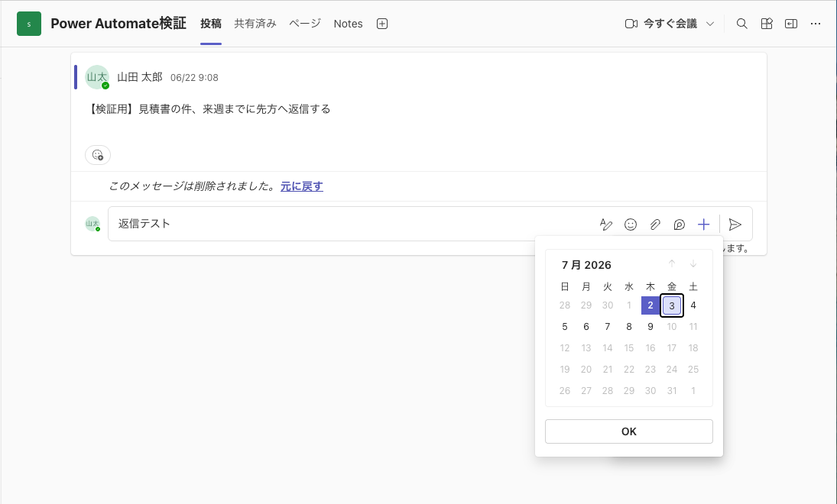Click the green team avatar icon
This screenshot has height=504, width=837.
click(29, 24)
